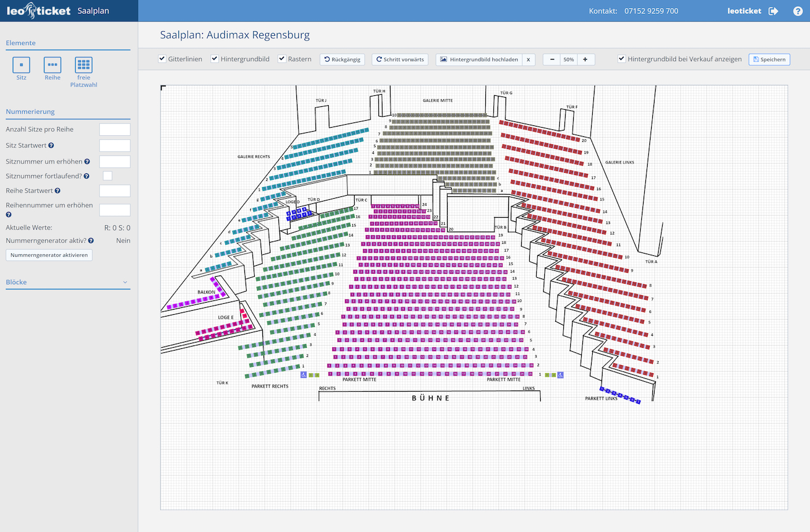This screenshot has width=810, height=532.
Task: Select the Reihe row element tool
Action: [53, 65]
